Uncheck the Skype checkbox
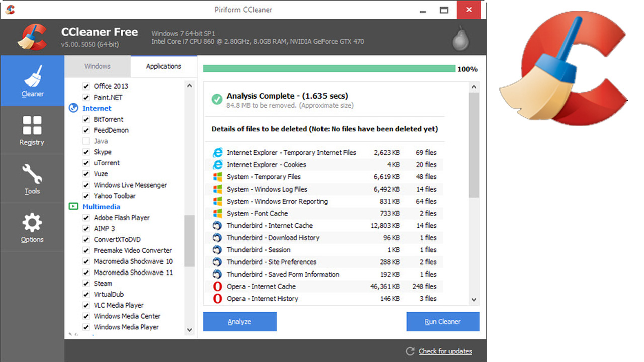644x362 pixels. point(86,152)
